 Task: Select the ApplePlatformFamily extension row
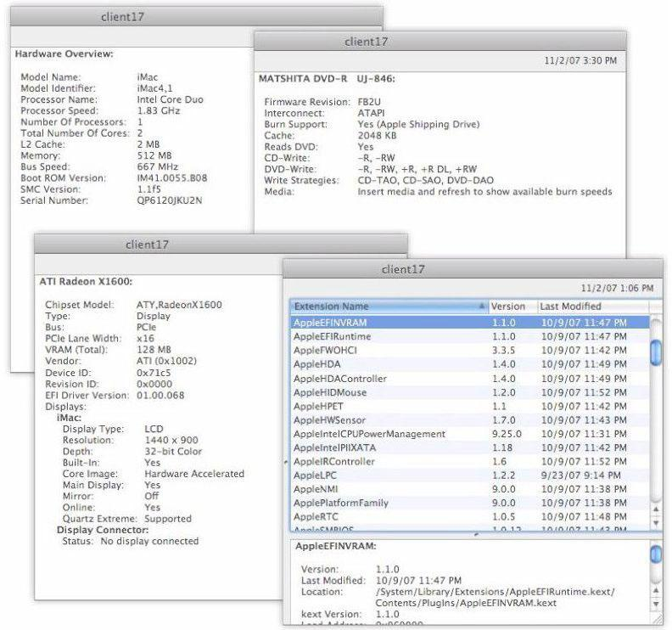point(382,503)
